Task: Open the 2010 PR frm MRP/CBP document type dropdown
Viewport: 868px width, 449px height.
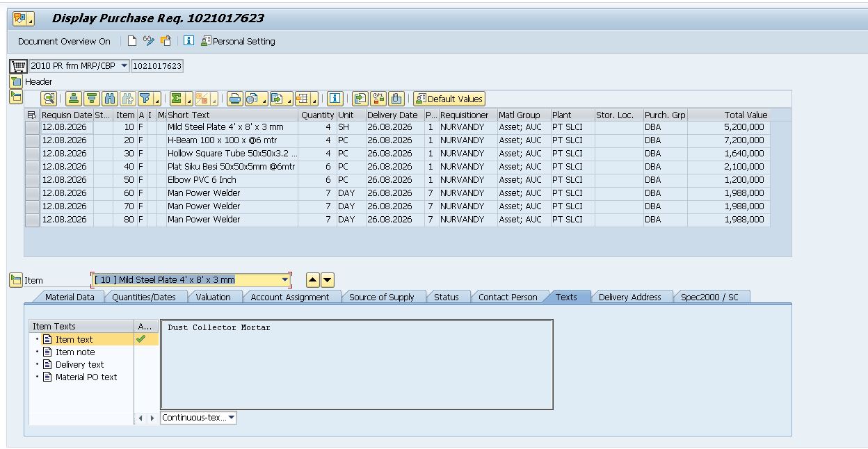Action: (124, 66)
